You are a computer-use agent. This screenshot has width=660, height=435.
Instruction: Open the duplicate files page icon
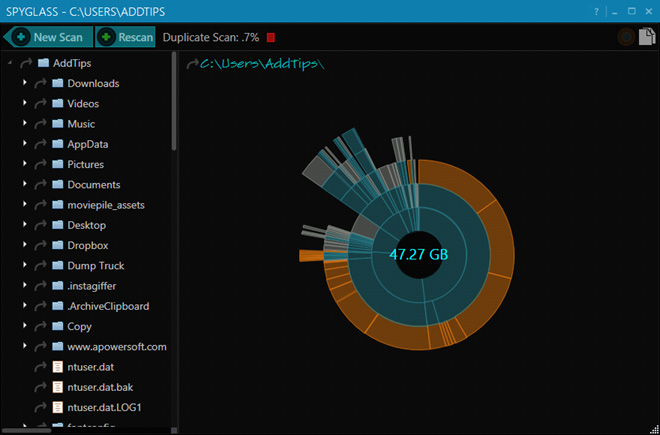647,37
